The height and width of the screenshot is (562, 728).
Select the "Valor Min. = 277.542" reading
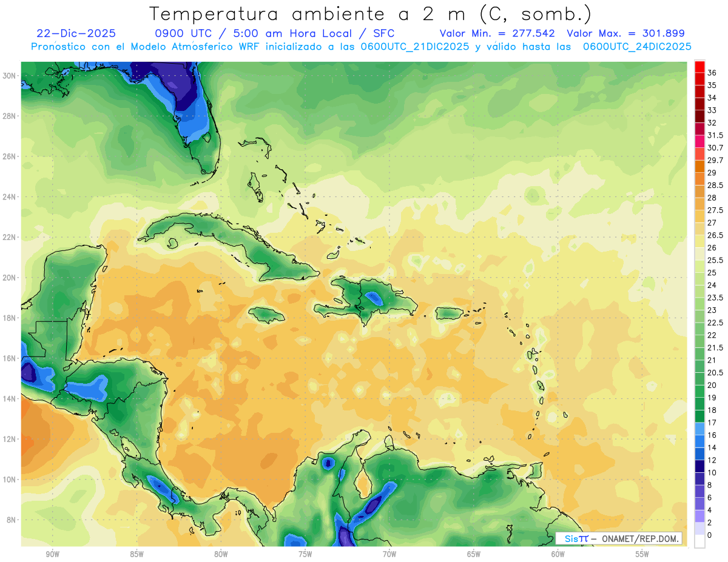click(x=497, y=33)
